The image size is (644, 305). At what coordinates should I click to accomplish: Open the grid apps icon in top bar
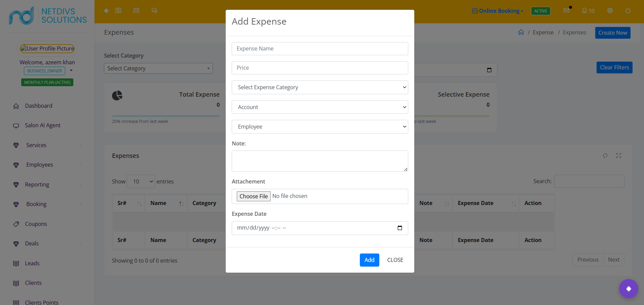pos(118,11)
